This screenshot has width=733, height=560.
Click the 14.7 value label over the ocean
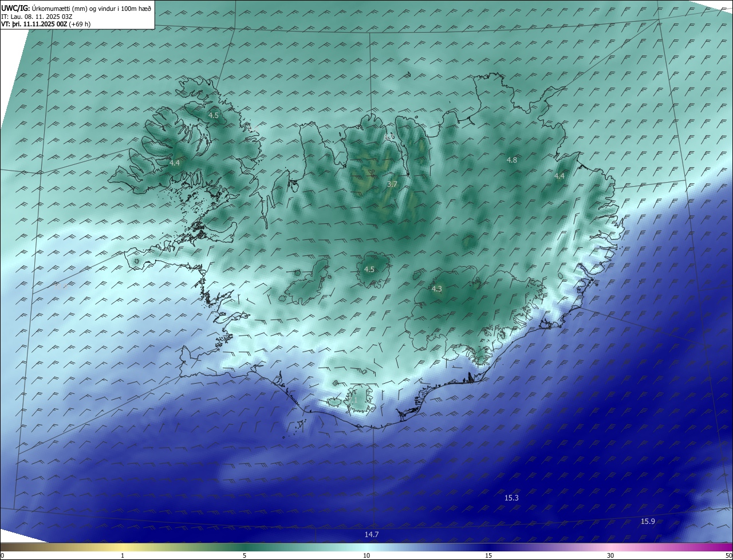pos(372,535)
